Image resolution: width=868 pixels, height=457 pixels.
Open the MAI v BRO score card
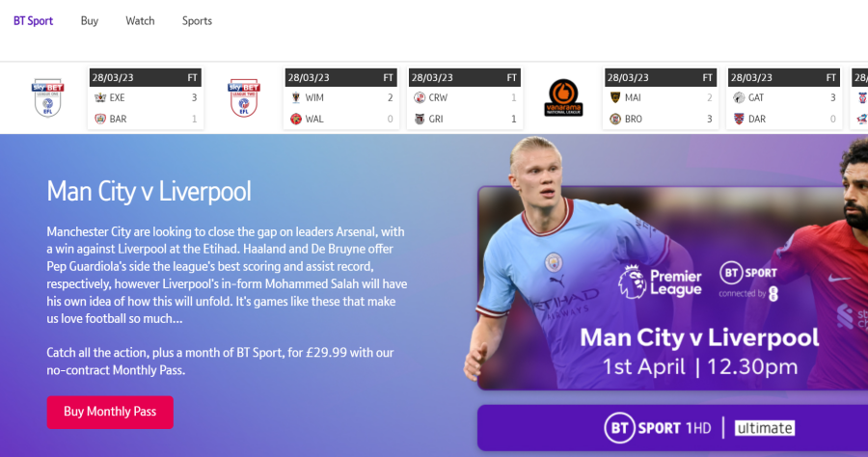coord(661,99)
